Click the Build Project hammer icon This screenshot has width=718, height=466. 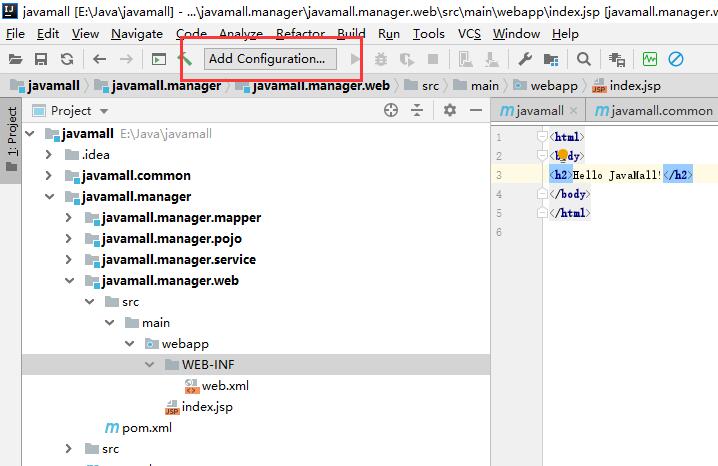coord(185,60)
